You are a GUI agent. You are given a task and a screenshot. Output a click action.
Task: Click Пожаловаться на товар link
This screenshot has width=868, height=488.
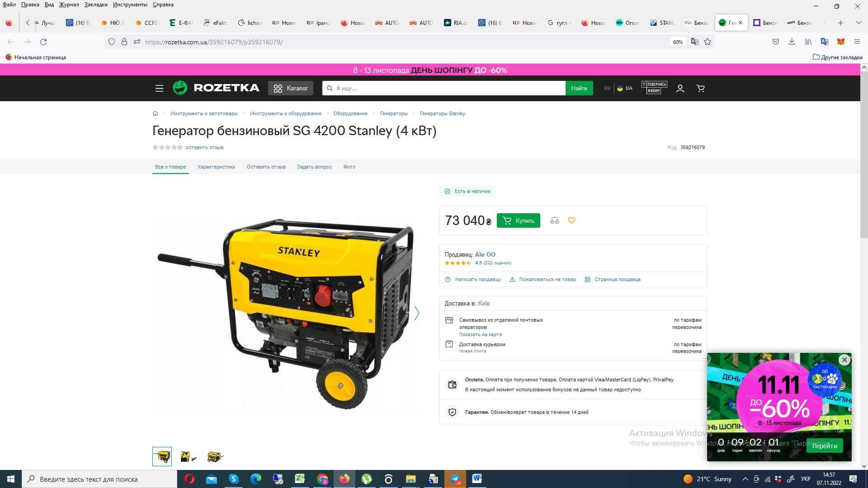click(x=547, y=279)
